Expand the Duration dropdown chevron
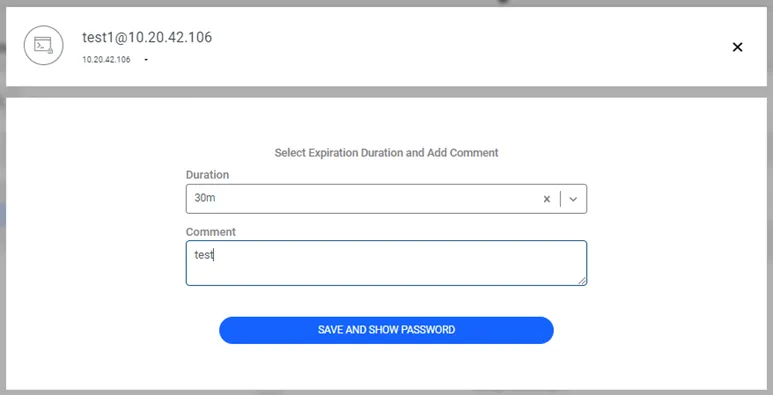This screenshot has width=773, height=395. 573,199
